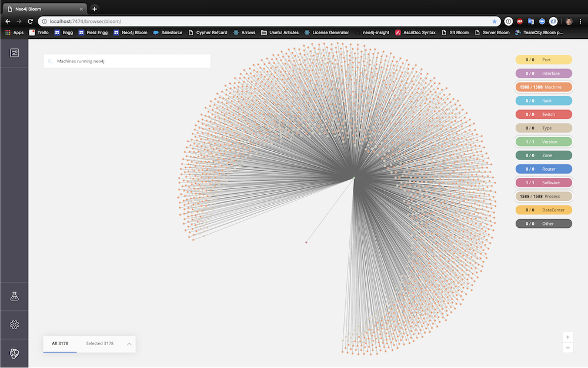Bookmark page with the star icon
This screenshot has width=588, height=368.
coord(495,21)
